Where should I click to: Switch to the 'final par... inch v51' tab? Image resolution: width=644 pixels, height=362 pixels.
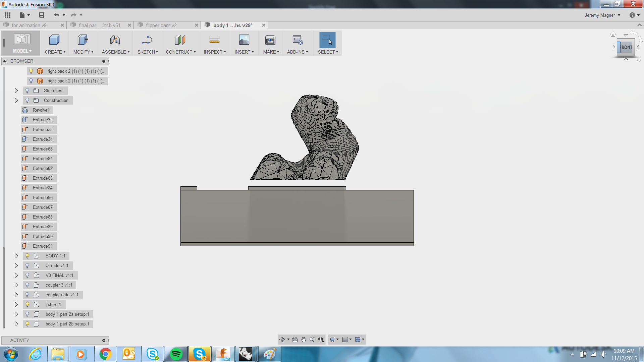click(100, 25)
